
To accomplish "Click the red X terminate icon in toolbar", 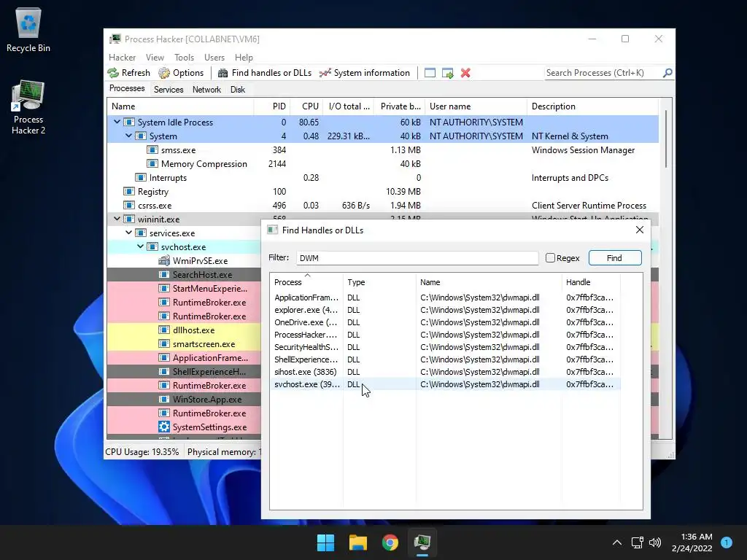I will click(465, 73).
